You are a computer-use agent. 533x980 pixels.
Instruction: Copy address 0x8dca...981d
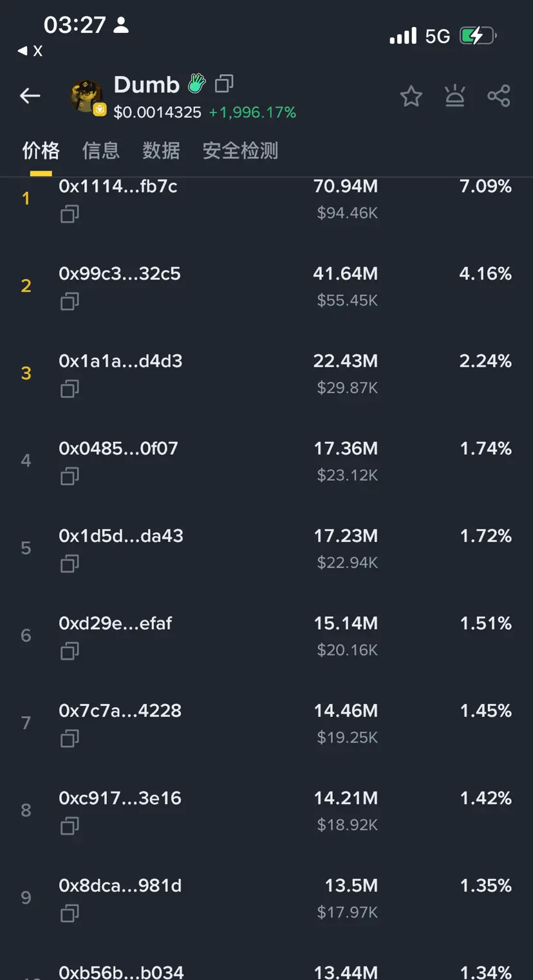pyautogui.click(x=70, y=913)
